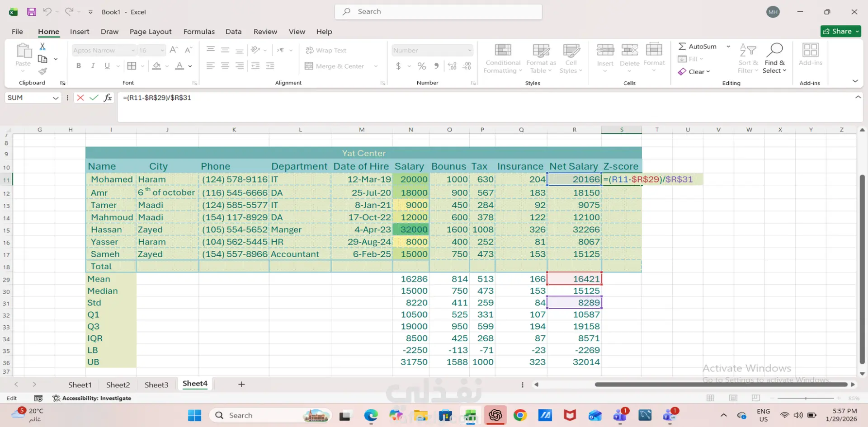Switch to the Sheet2 worksheet tab
This screenshot has width=868, height=427.
coord(118,385)
